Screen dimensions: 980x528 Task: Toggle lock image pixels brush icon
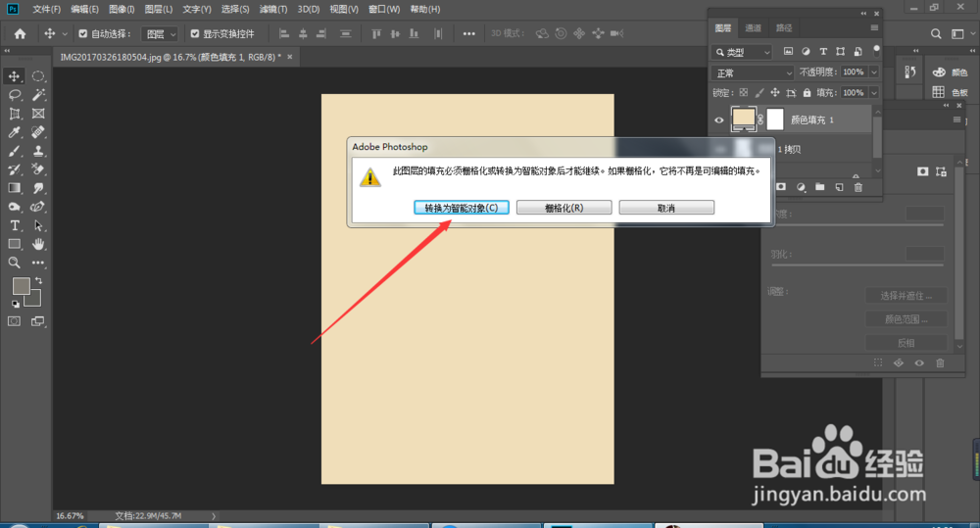pyautogui.click(x=759, y=92)
